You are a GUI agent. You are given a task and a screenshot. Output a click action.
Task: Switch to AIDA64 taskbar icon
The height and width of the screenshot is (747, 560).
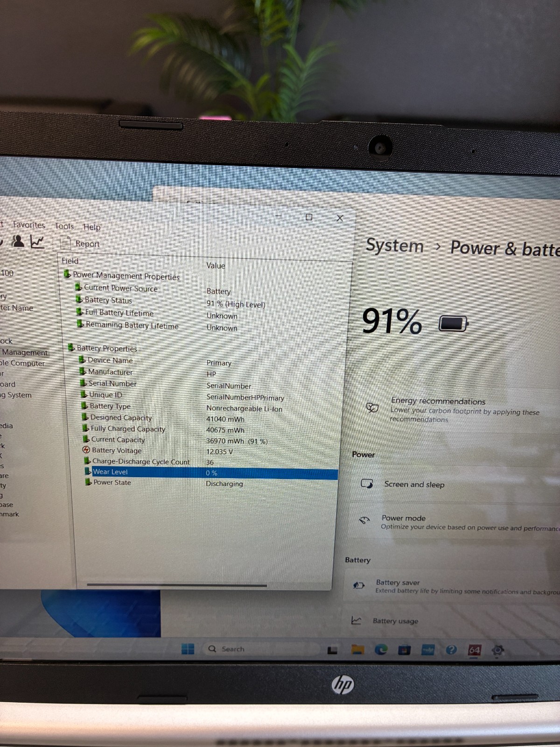tap(474, 650)
